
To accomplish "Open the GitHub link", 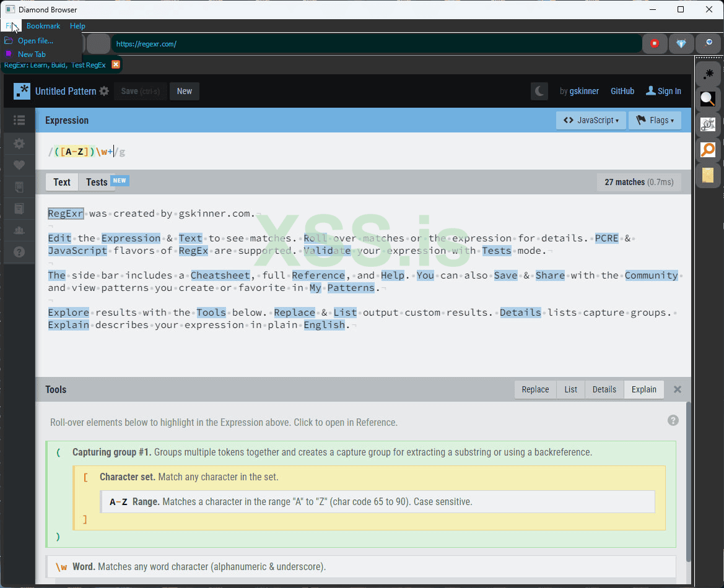I will click(622, 92).
